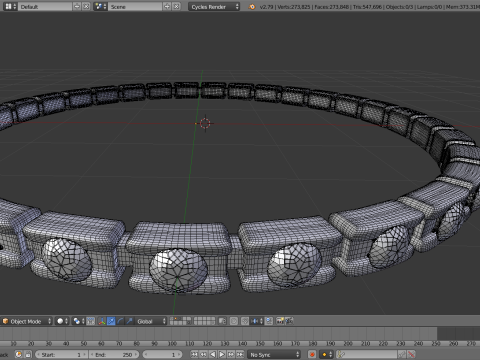The width and height of the screenshot is (480, 360).
Task: Click the active keying set field
Action: pyautogui.click(x=366, y=354)
